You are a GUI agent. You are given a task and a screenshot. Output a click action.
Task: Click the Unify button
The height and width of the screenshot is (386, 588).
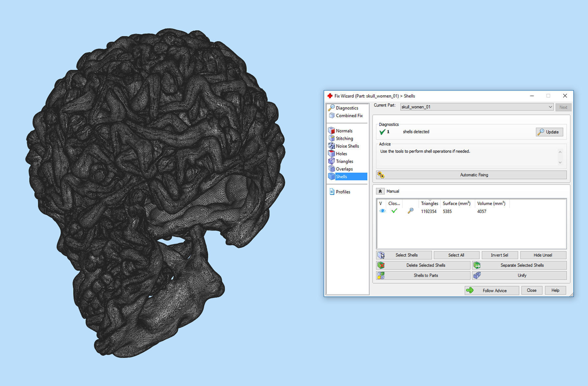(519, 275)
